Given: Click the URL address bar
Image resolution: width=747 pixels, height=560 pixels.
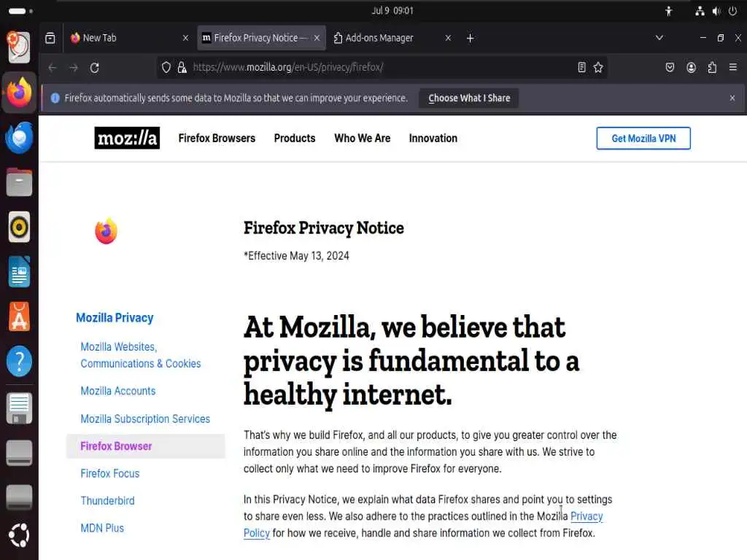Looking at the screenshot, I should (381, 68).
